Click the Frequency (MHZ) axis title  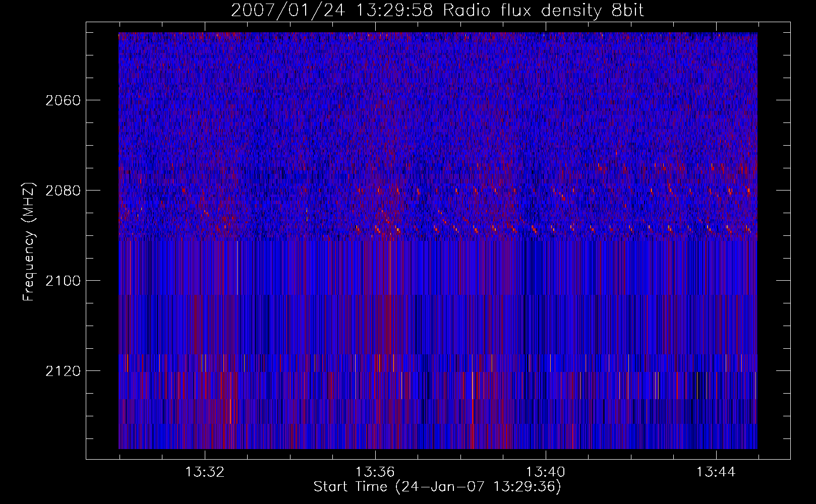(29, 241)
